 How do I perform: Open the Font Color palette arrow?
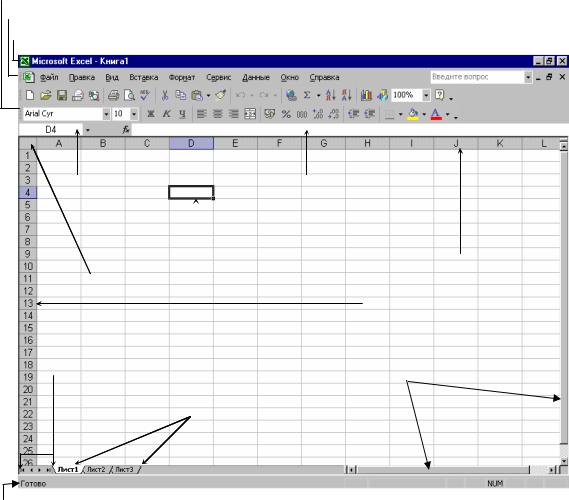tap(447, 114)
